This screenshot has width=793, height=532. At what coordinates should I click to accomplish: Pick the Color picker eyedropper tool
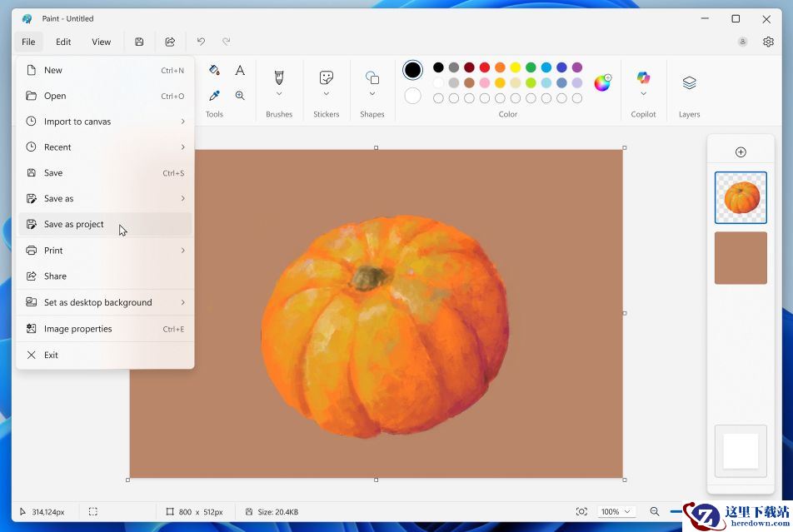tap(214, 96)
